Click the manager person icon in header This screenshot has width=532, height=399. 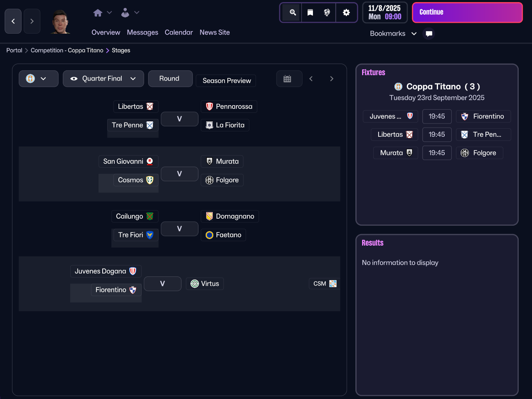pyautogui.click(x=125, y=13)
